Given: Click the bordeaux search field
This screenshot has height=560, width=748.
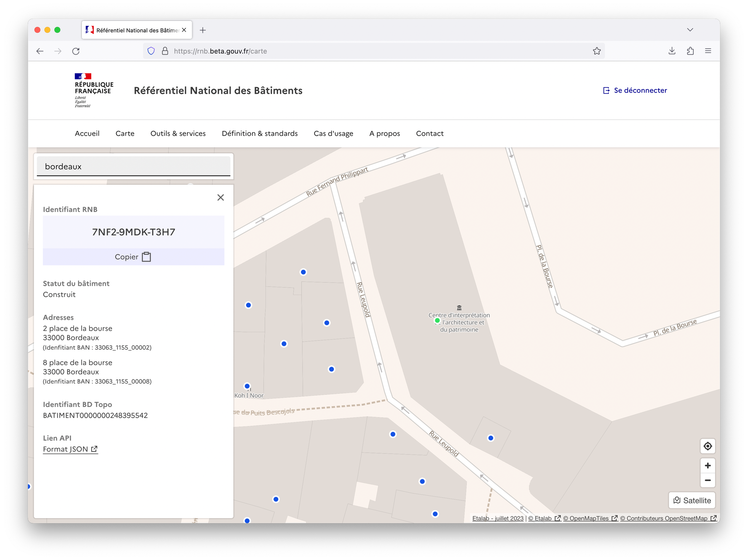Looking at the screenshot, I should (133, 166).
